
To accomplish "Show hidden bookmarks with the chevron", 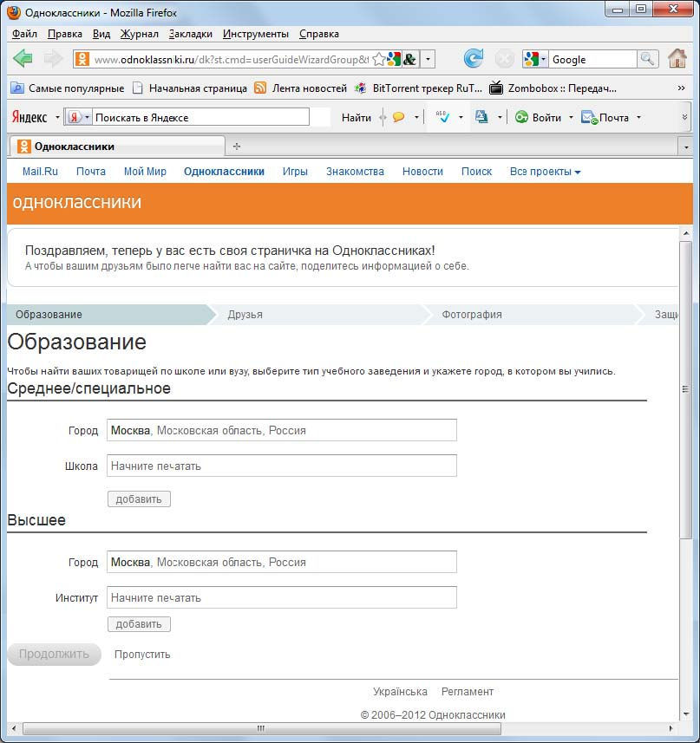I will tap(681, 88).
